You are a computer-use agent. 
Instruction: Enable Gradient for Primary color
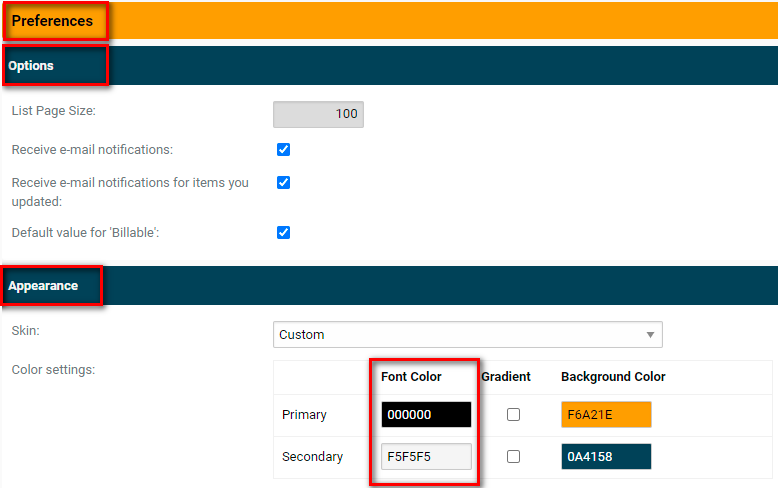click(514, 415)
